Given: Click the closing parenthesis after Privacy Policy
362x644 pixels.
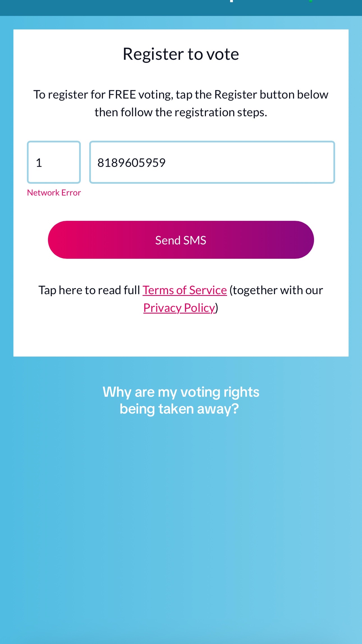Looking at the screenshot, I should (217, 308).
